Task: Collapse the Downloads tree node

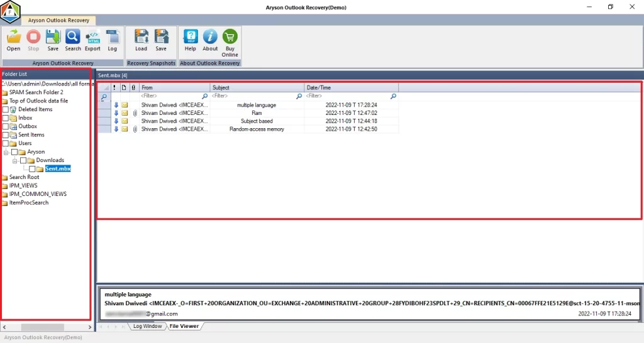Action: (15, 160)
